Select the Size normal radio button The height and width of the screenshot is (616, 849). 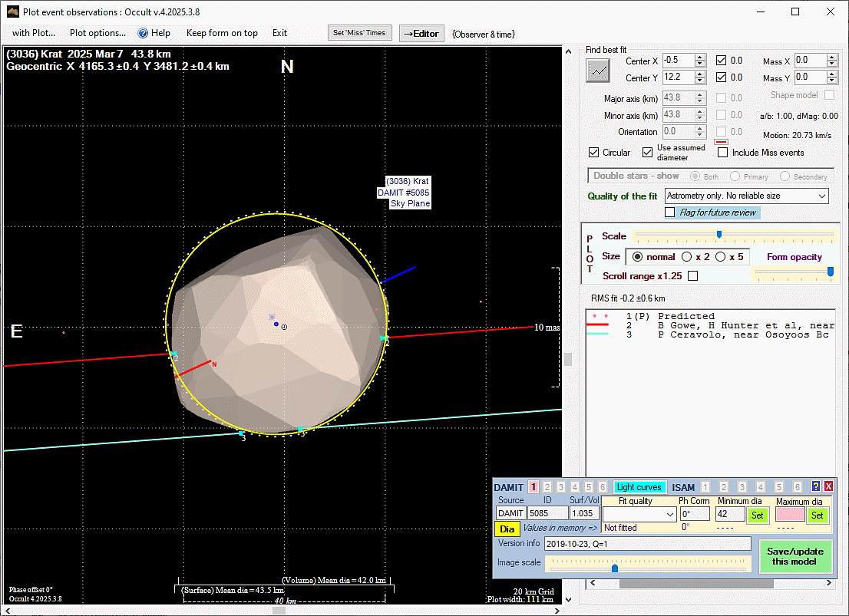[638, 256]
